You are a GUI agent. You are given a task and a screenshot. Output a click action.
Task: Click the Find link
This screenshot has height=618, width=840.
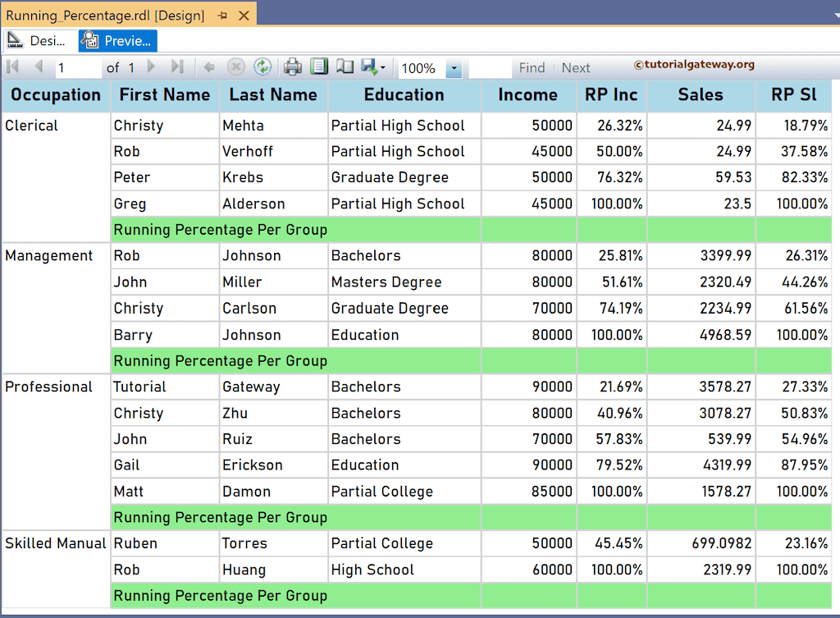pos(532,67)
